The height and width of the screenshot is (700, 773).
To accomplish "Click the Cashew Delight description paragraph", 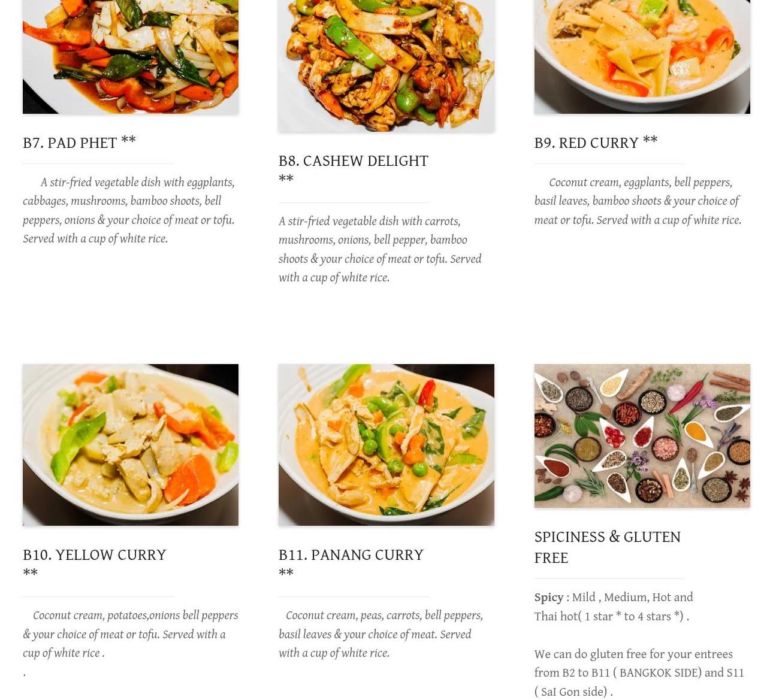I will coord(381,249).
